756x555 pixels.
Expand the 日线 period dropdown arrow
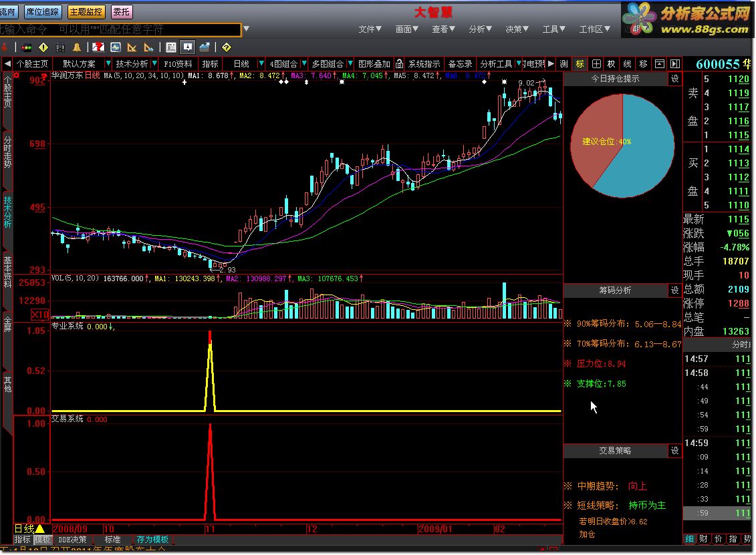coord(261,63)
